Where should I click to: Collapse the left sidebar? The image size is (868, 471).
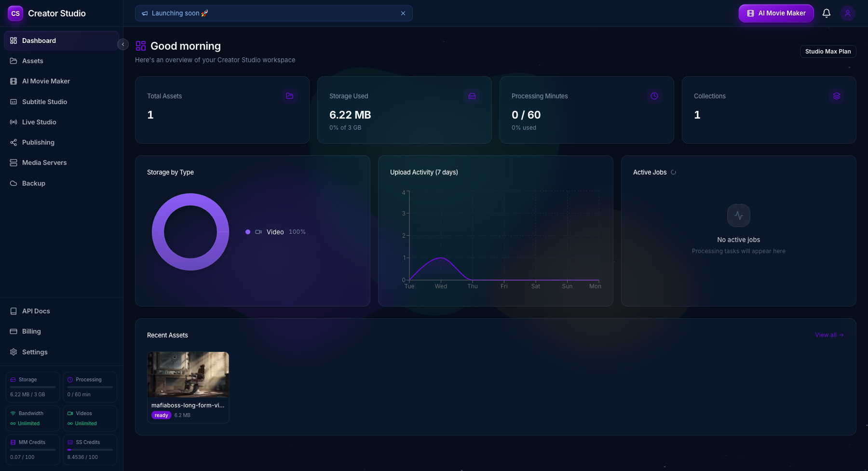tap(123, 44)
